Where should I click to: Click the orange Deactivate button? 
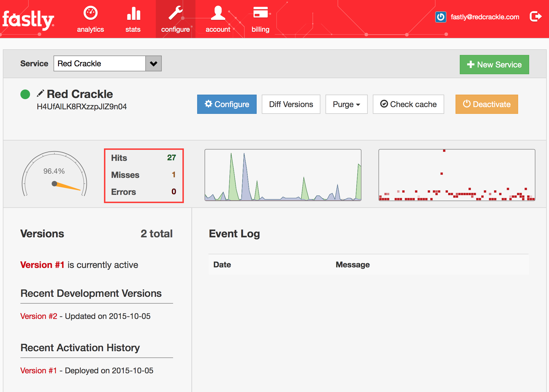[x=487, y=104]
